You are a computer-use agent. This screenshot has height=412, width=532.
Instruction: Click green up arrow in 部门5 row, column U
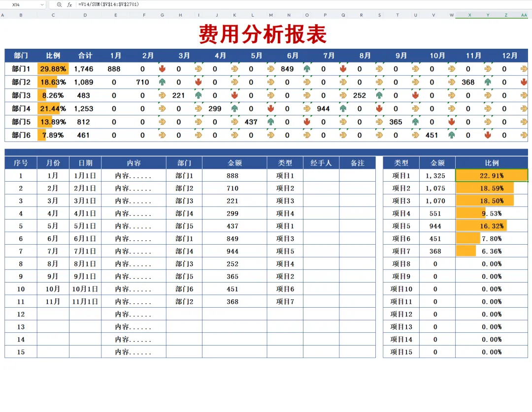point(415,122)
